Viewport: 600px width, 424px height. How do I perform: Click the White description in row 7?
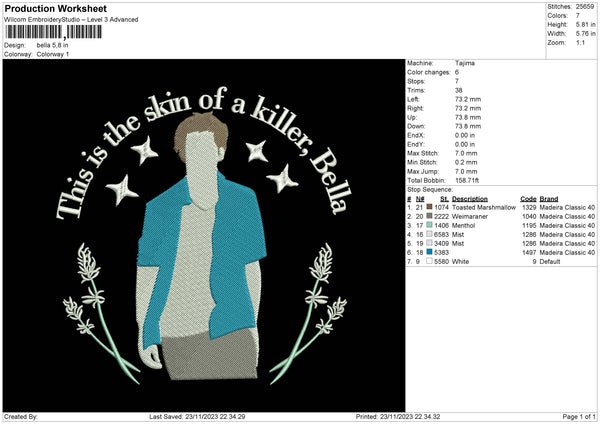pyautogui.click(x=460, y=261)
